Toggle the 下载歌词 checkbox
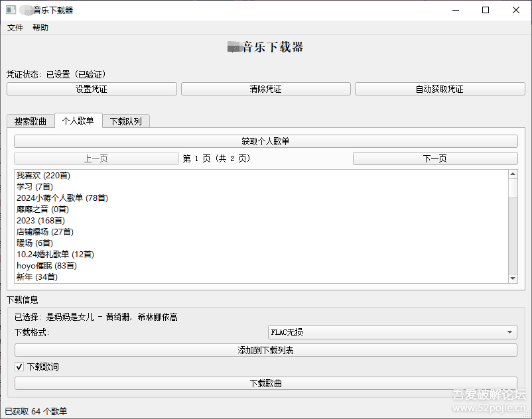 pos(17,366)
